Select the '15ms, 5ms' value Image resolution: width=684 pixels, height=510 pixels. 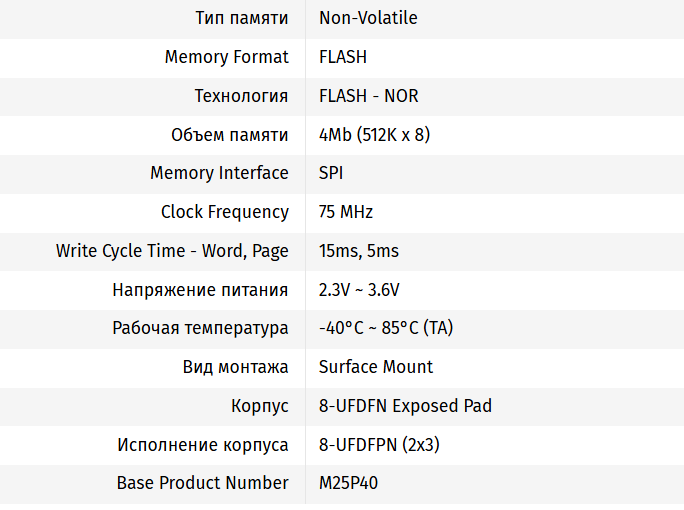(359, 251)
